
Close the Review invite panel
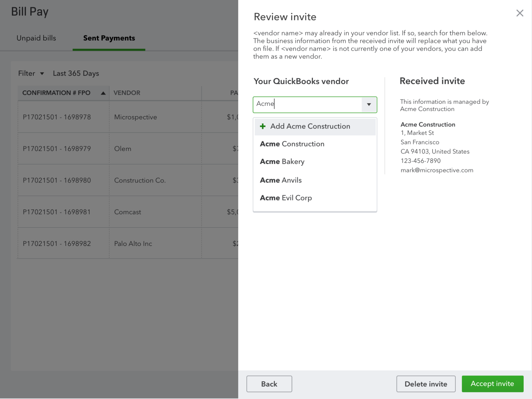point(520,13)
